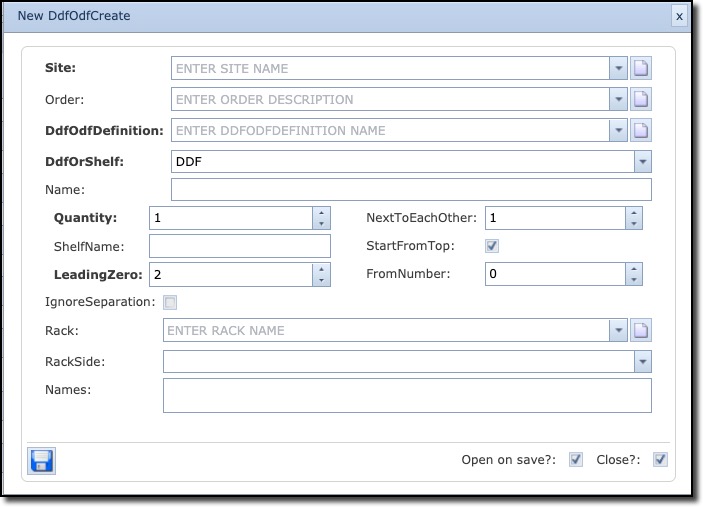This screenshot has width=703, height=507.
Task: Toggle the Close? checkbox
Action: point(660,460)
